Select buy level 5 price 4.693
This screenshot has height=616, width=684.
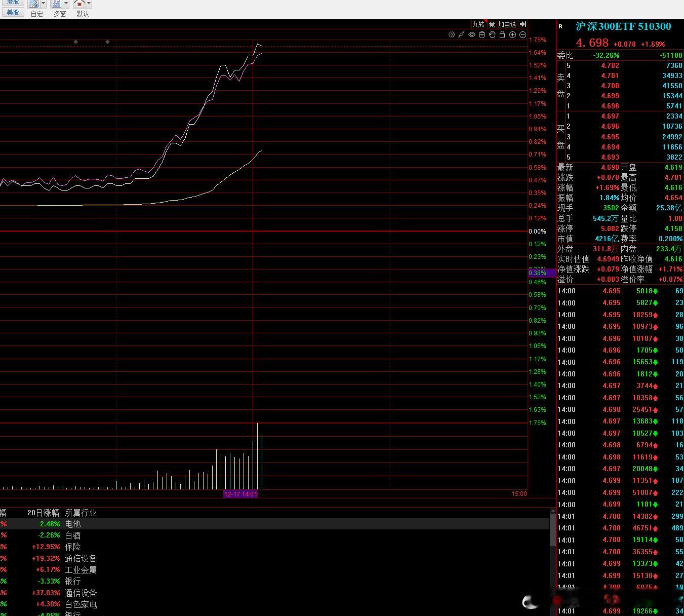tap(610, 157)
